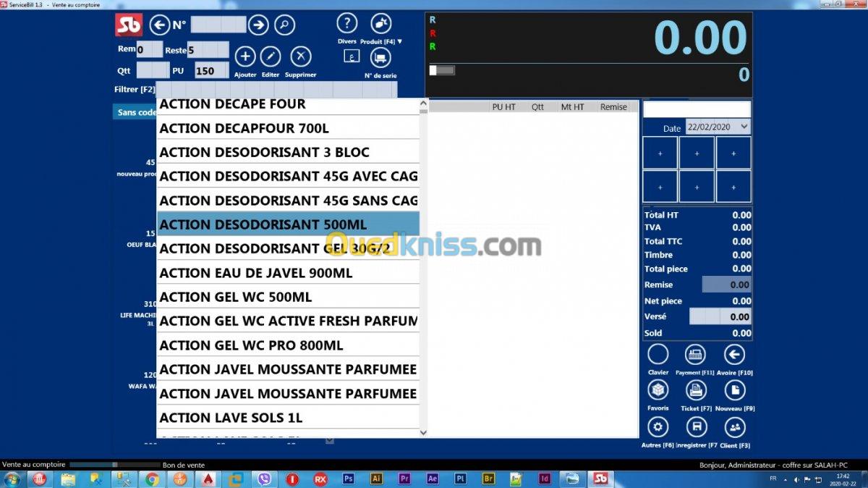Click the Supprimer X icon
The width and height of the screenshot is (868, 488).
pos(301,56)
